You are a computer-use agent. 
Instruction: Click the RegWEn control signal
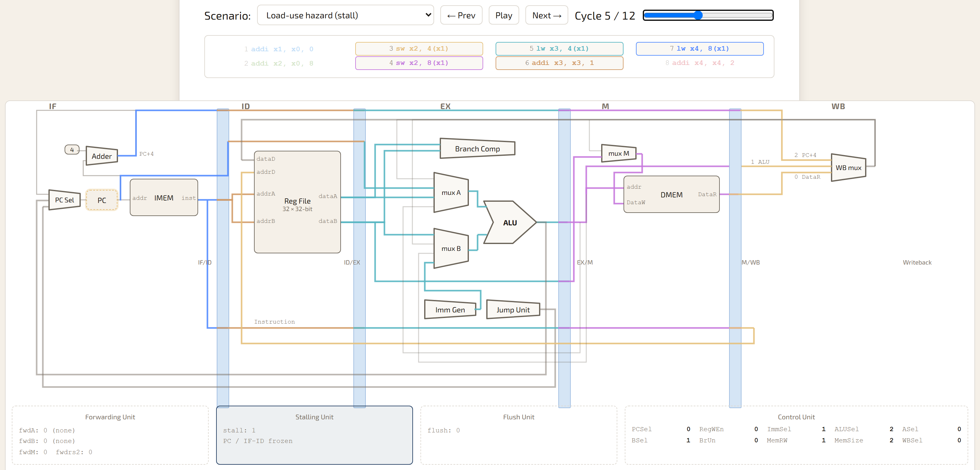[729, 429]
